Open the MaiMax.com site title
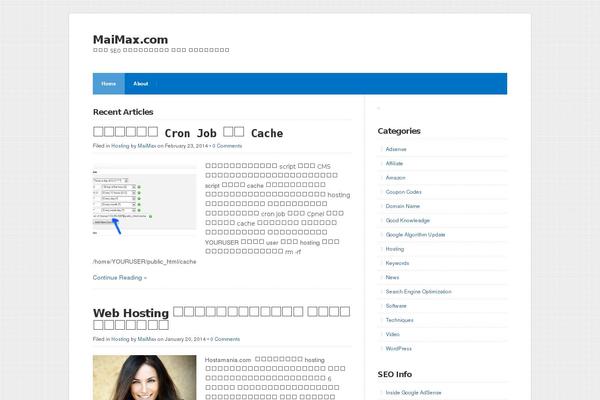Screen dimensions: 600x400 (130, 39)
